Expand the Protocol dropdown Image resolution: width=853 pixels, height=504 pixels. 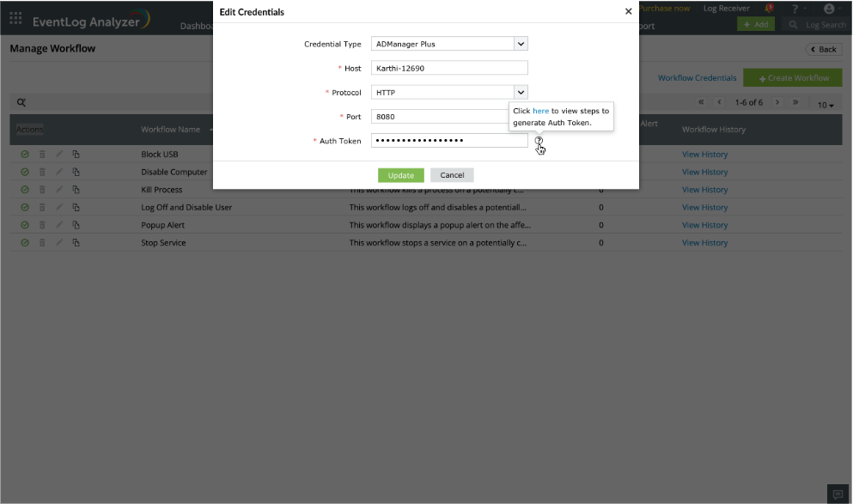(x=521, y=93)
